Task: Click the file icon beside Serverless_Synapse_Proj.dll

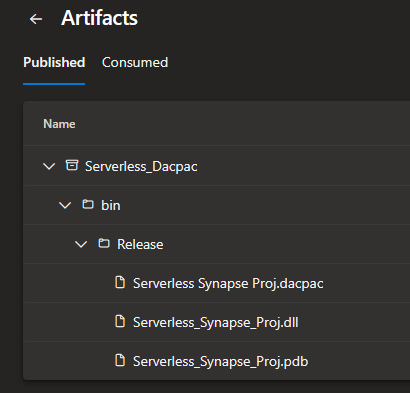Action: coord(120,321)
